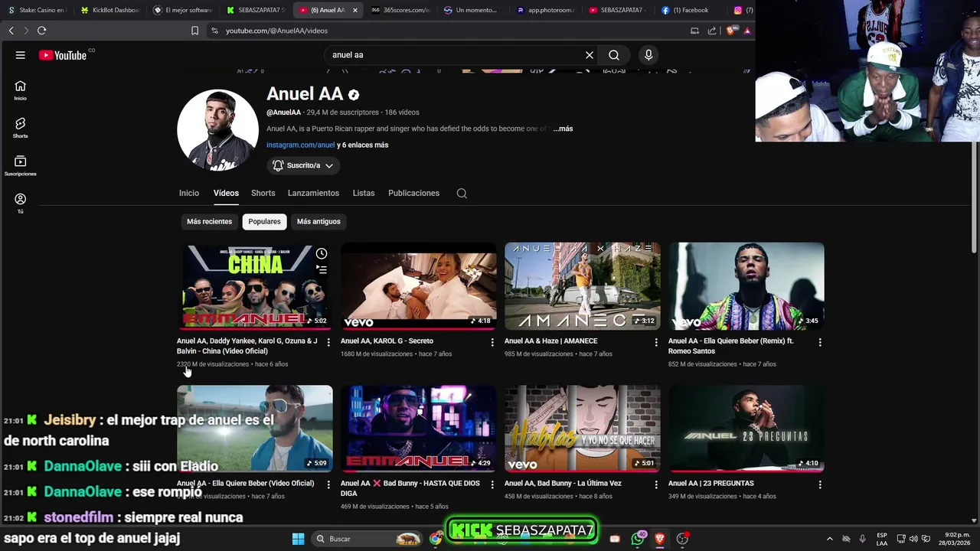Switch to the Inicio channel tab
This screenshot has height=551, width=980.
pyautogui.click(x=189, y=194)
